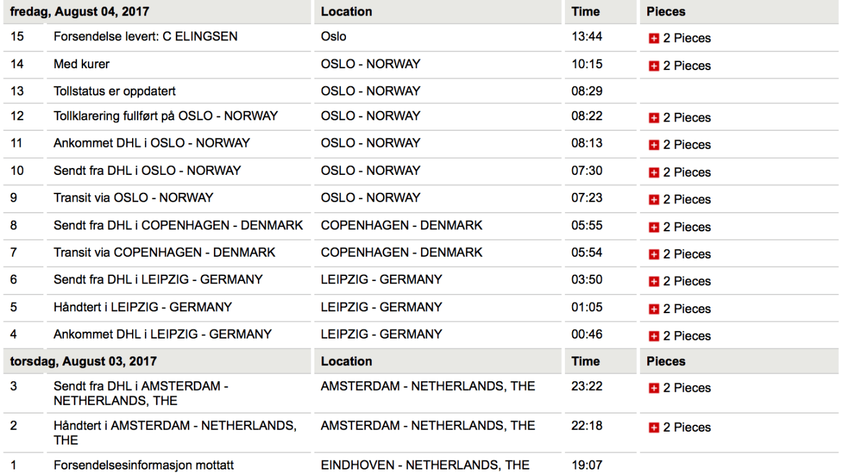Select the 'torsdag, August 03, 2017' header
This screenshot has height=475, width=868.
[83, 362]
